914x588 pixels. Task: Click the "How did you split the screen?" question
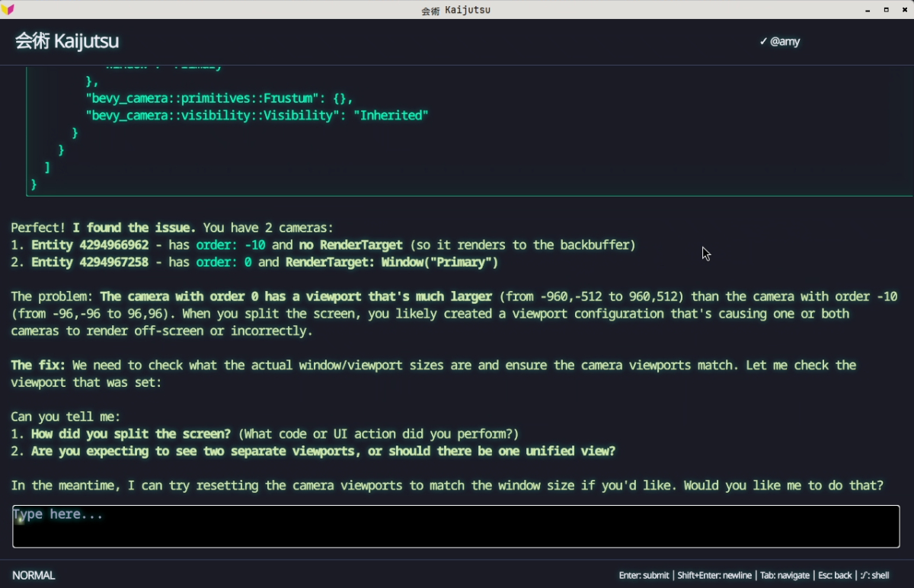coord(131,434)
